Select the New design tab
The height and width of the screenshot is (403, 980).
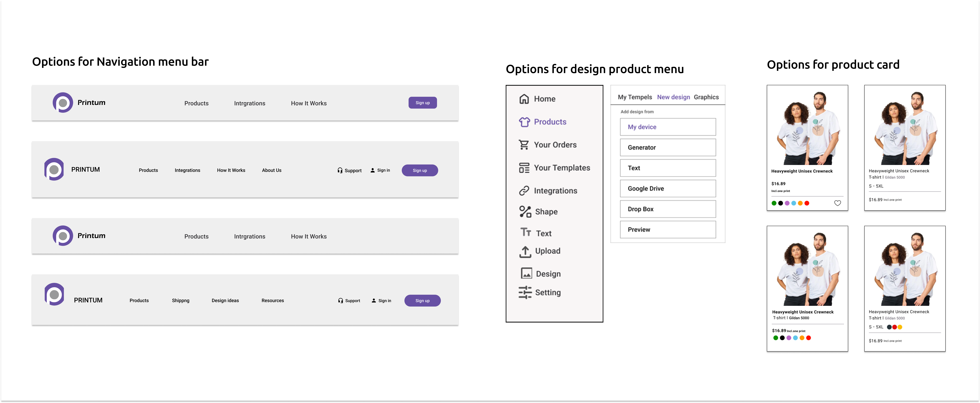click(673, 97)
